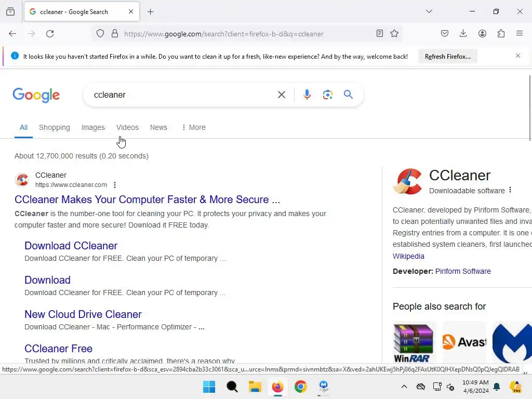Open Windows Start menu

click(x=209, y=387)
